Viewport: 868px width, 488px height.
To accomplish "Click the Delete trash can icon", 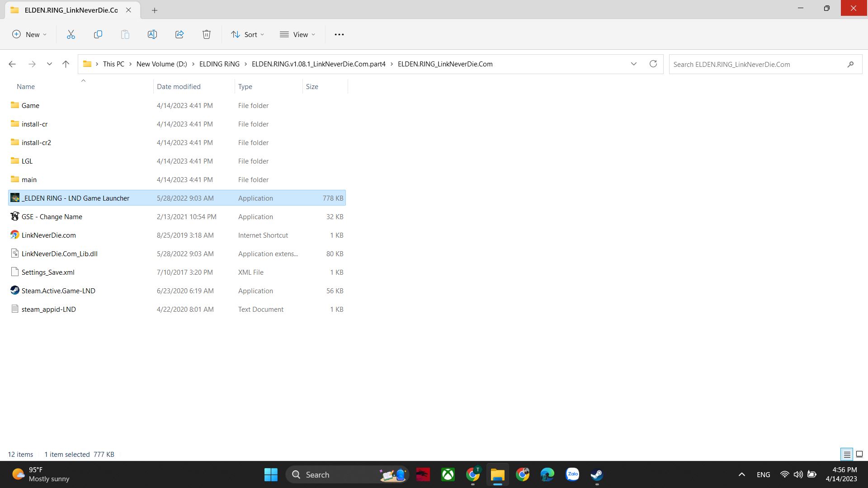I will click(207, 34).
